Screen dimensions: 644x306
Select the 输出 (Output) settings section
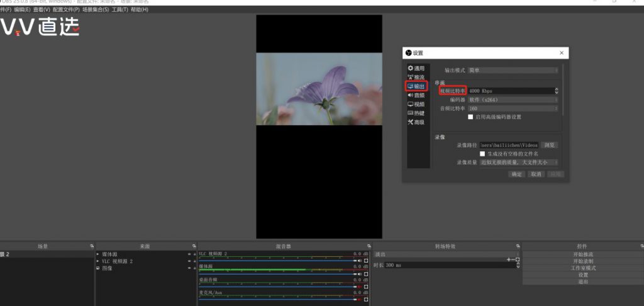click(x=416, y=86)
